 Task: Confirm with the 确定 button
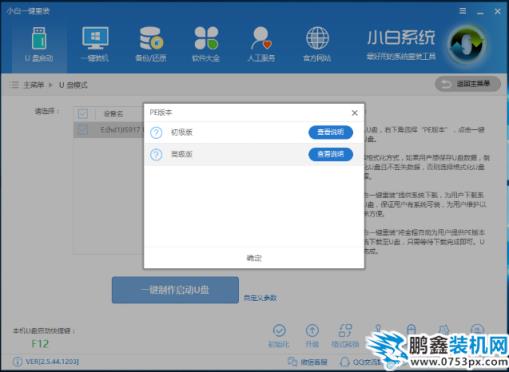pyautogui.click(x=254, y=258)
